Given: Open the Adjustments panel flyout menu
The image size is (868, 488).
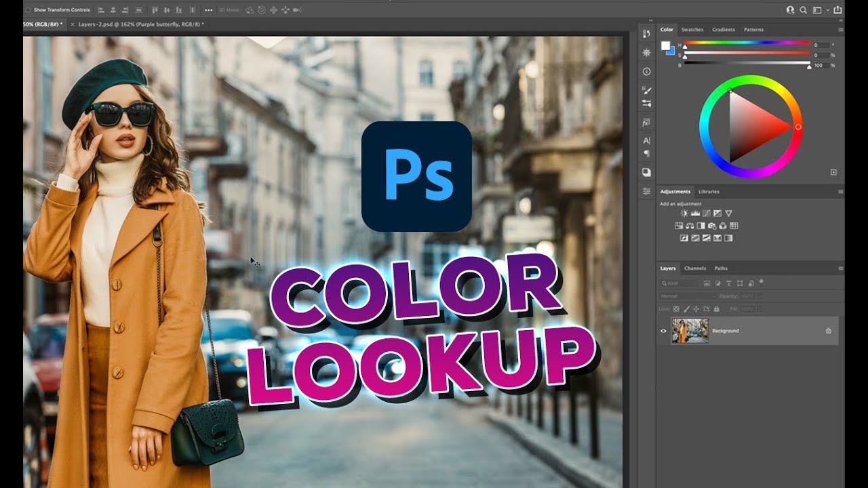Looking at the screenshot, I should (x=841, y=192).
